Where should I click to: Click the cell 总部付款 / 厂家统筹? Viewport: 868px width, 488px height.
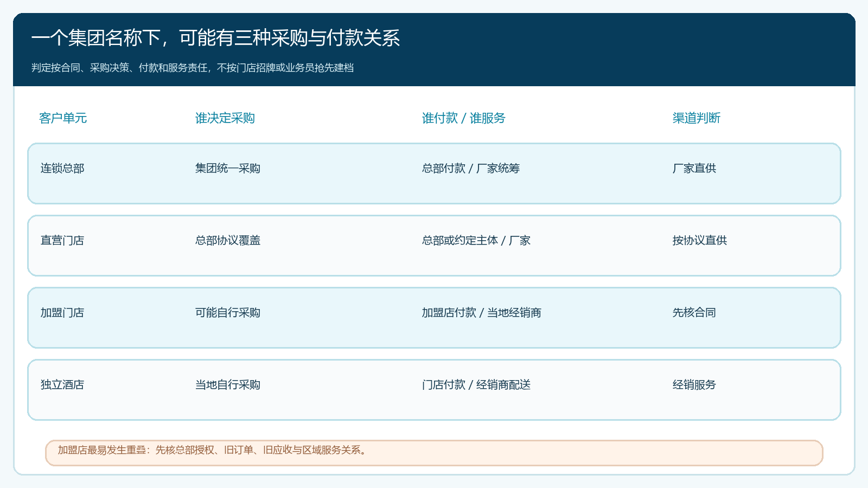click(x=471, y=169)
